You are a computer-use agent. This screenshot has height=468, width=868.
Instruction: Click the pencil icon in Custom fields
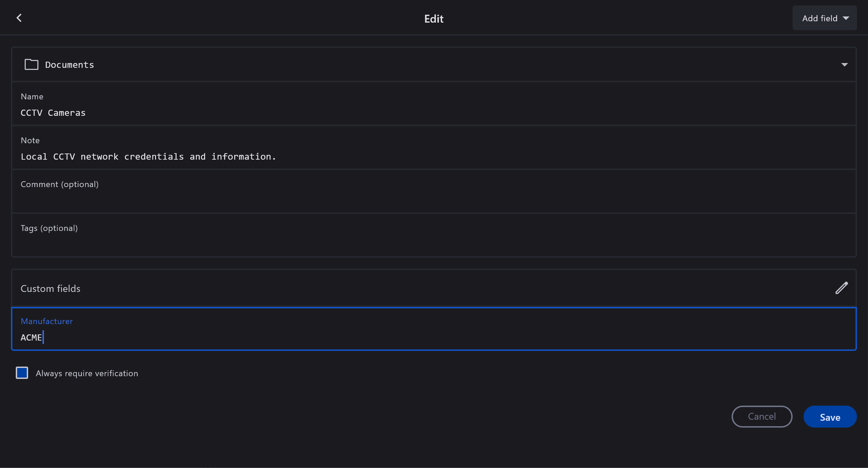(841, 288)
